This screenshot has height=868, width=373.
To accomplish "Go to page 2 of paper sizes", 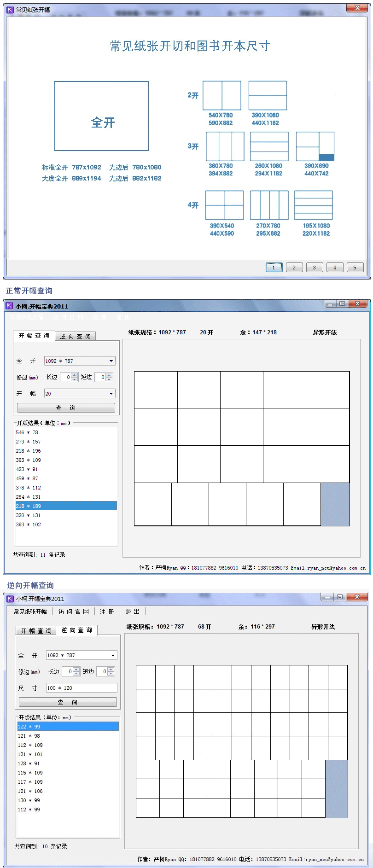I will (x=294, y=268).
